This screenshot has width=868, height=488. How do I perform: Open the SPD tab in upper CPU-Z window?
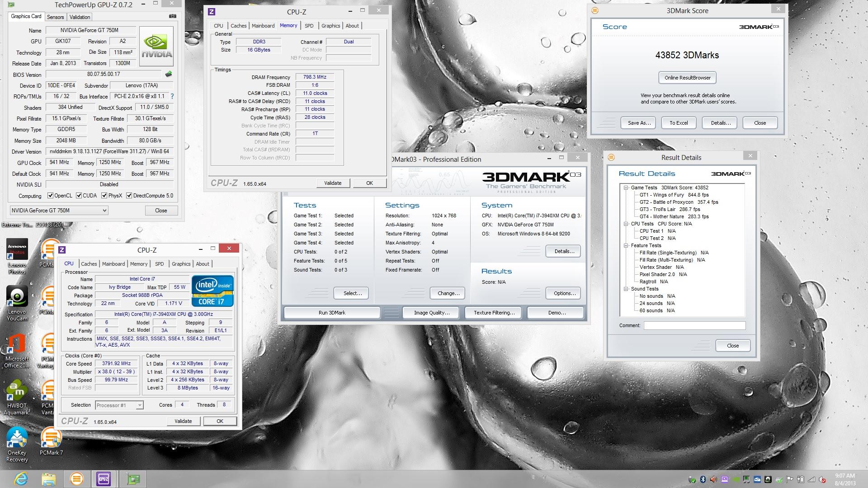click(309, 26)
